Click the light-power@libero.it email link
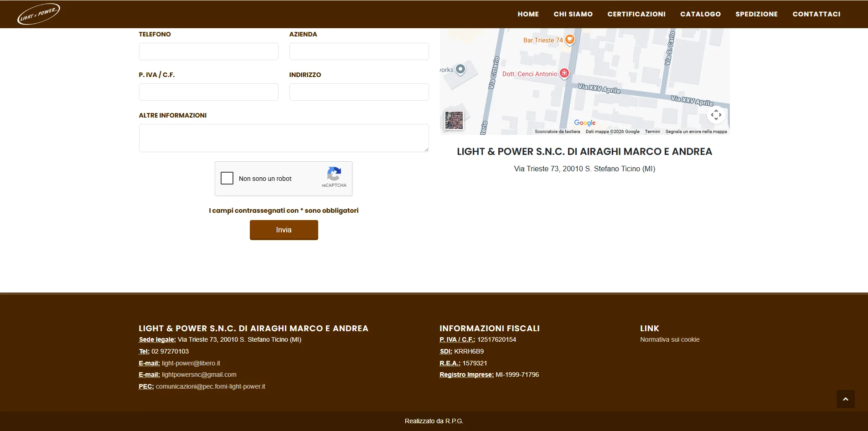The height and width of the screenshot is (431, 868). 191,363
